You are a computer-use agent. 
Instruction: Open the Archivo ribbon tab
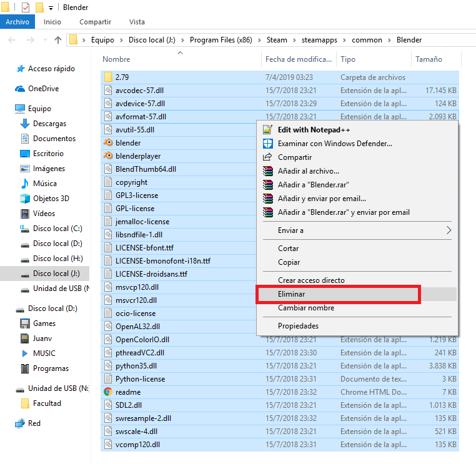point(17,22)
